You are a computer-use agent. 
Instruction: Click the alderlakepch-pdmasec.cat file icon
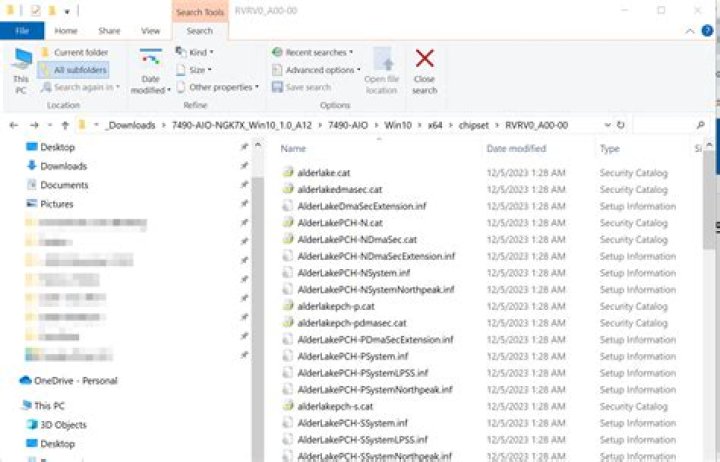pos(288,322)
